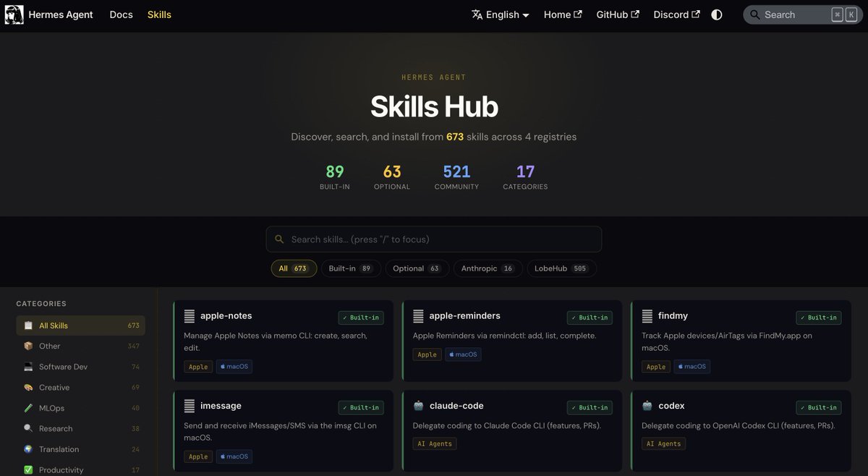Viewport: 868px width, 476px height.
Task: Click the claude-code robot icon
Action: pyautogui.click(x=418, y=406)
